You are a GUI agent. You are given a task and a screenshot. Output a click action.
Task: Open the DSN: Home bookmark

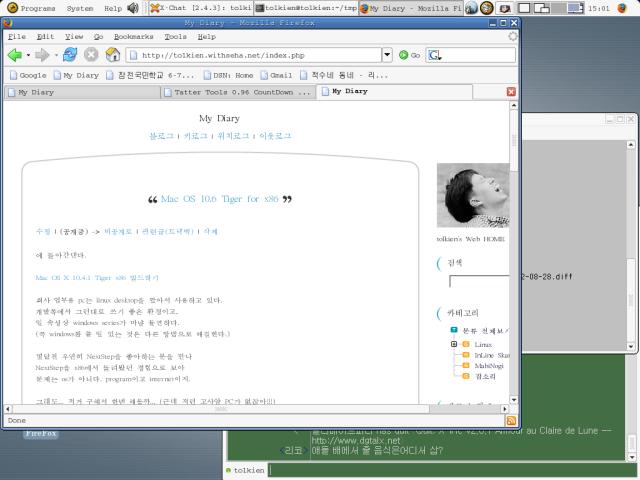pos(228,75)
